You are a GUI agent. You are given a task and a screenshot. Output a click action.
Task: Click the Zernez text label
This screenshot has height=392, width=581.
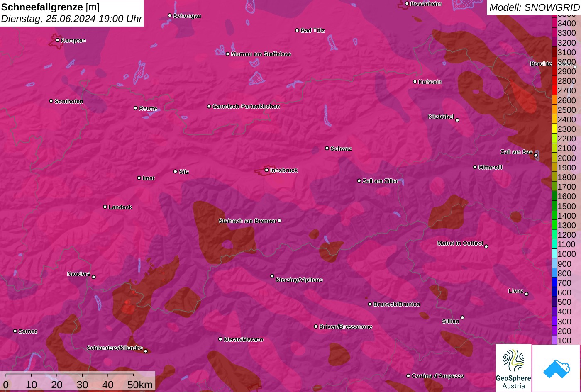point(28,331)
